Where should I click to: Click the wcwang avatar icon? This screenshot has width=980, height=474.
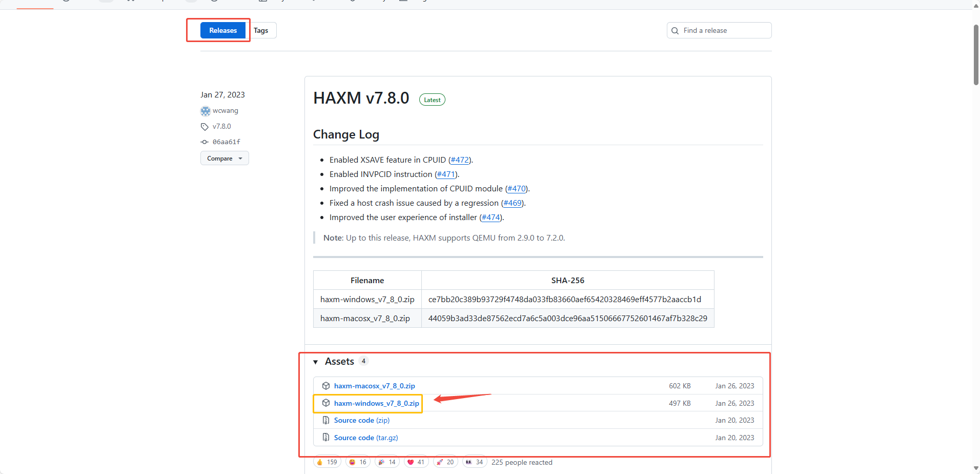[206, 111]
